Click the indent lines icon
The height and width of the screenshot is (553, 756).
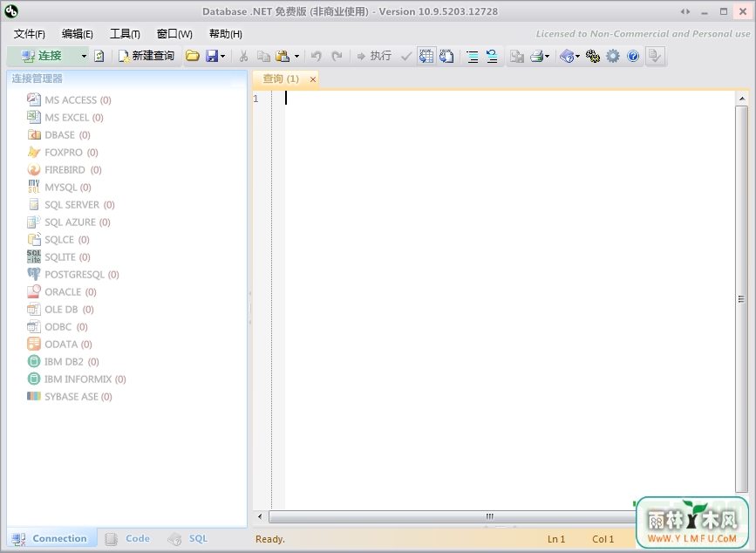tap(473, 57)
